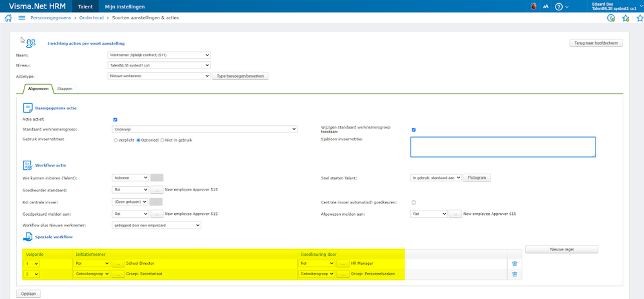Click ellipsis button before Groep: Personeelszaken
The image size is (644, 299).
(x=343, y=274)
